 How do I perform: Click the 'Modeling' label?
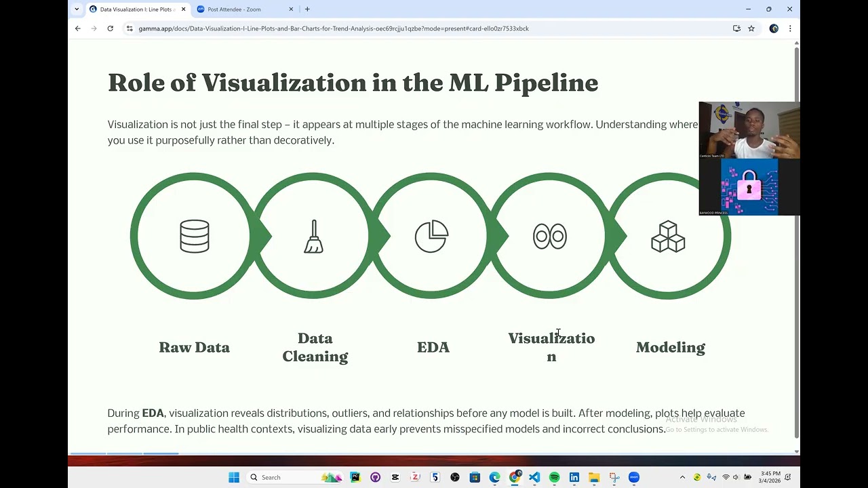tap(671, 347)
